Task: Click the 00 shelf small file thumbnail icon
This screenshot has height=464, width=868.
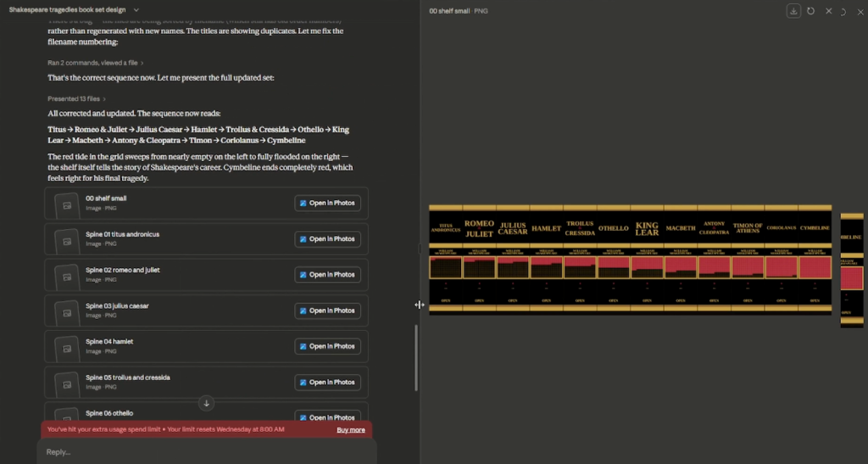Action: [x=67, y=204]
